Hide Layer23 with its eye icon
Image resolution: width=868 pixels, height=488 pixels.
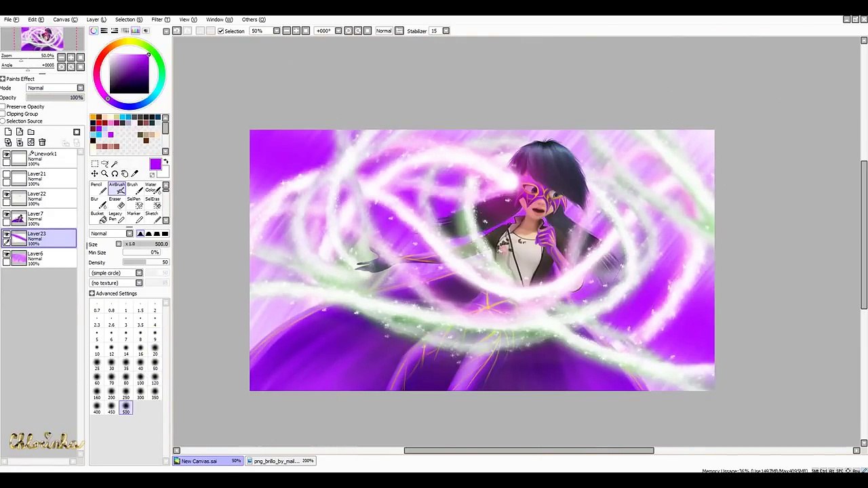click(7, 235)
